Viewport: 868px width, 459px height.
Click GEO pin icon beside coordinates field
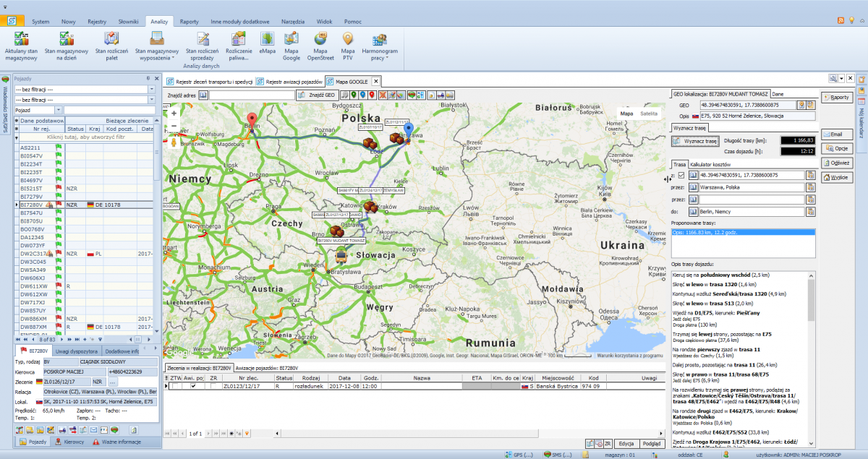pos(801,106)
